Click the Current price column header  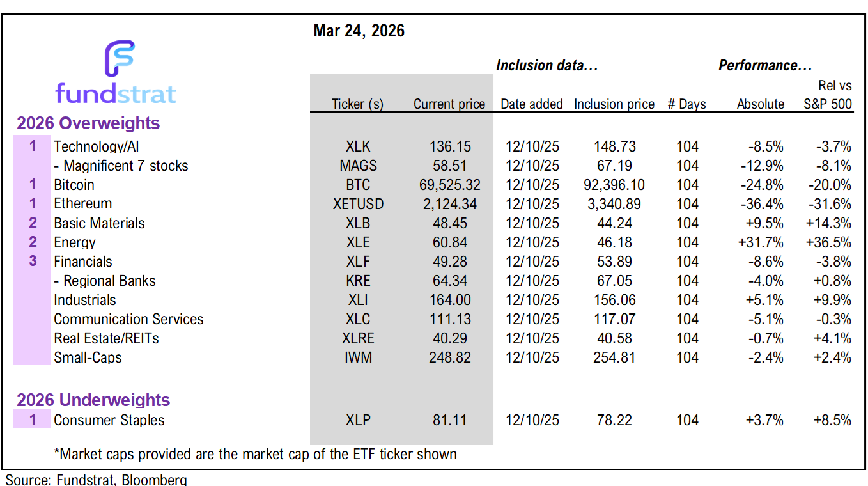point(449,104)
